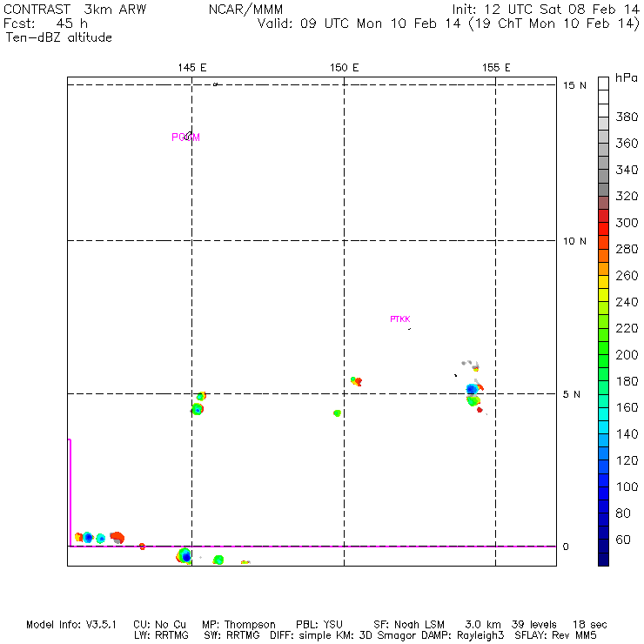Click the 280 colorbar value
This screenshot has width=644, height=644.
(627, 249)
